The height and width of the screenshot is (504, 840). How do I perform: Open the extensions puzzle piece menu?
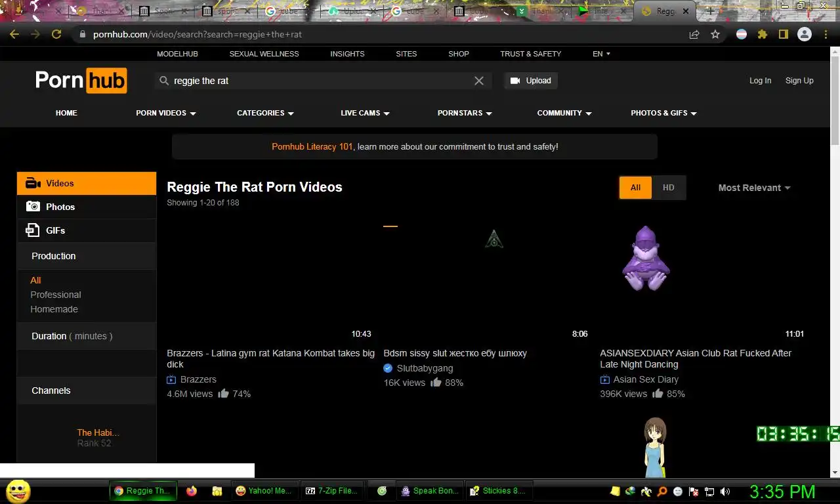click(763, 34)
